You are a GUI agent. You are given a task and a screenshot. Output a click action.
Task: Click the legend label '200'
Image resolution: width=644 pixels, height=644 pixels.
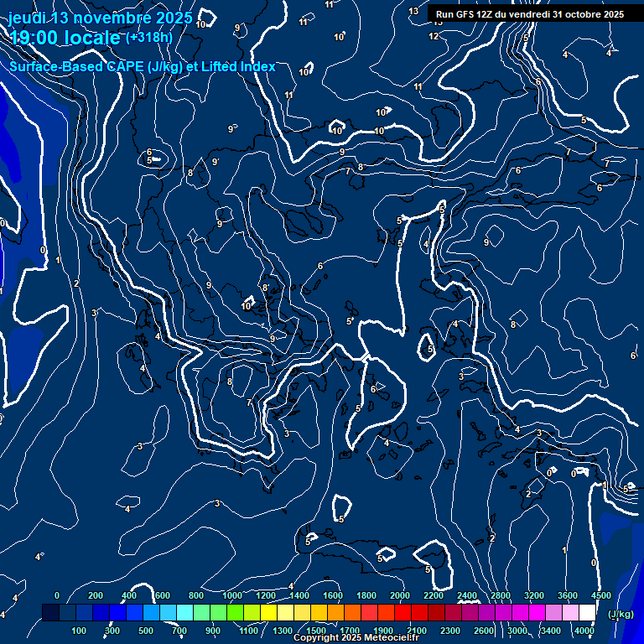(96, 595)
